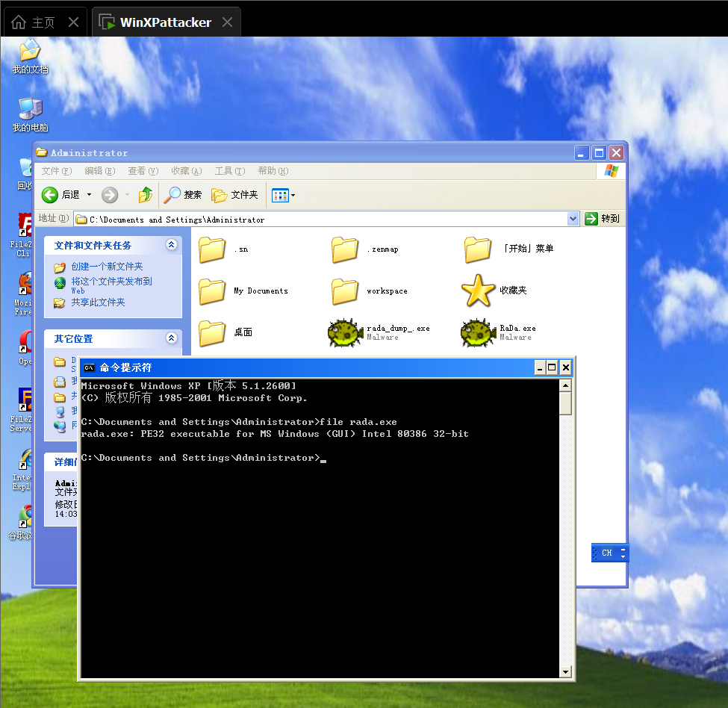This screenshot has height=708, width=728.
Task: Select the My Documents folder in Explorer
Action: point(243,291)
